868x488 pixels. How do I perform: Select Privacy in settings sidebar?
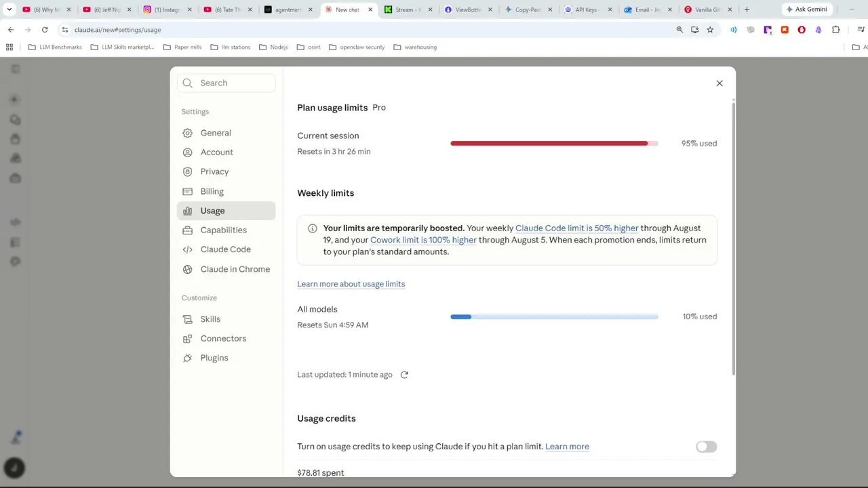(x=226, y=171)
